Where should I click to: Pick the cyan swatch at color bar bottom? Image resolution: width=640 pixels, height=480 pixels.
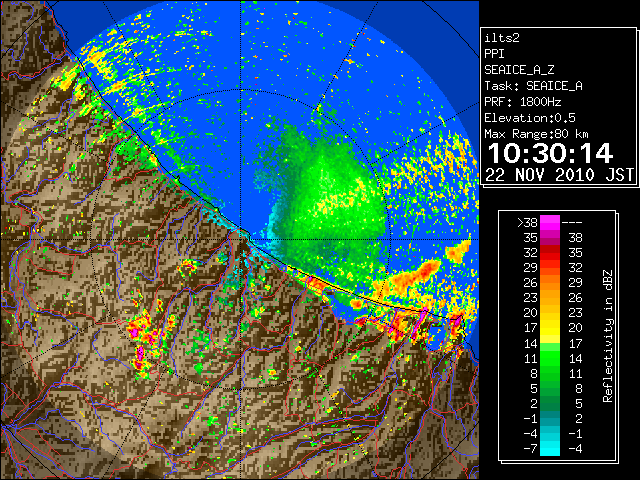550,449
